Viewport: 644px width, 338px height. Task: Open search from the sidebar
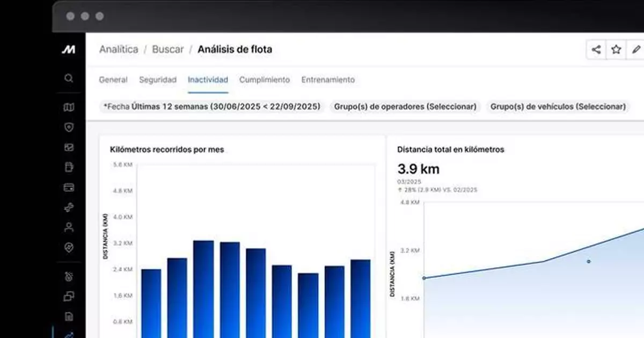(69, 78)
